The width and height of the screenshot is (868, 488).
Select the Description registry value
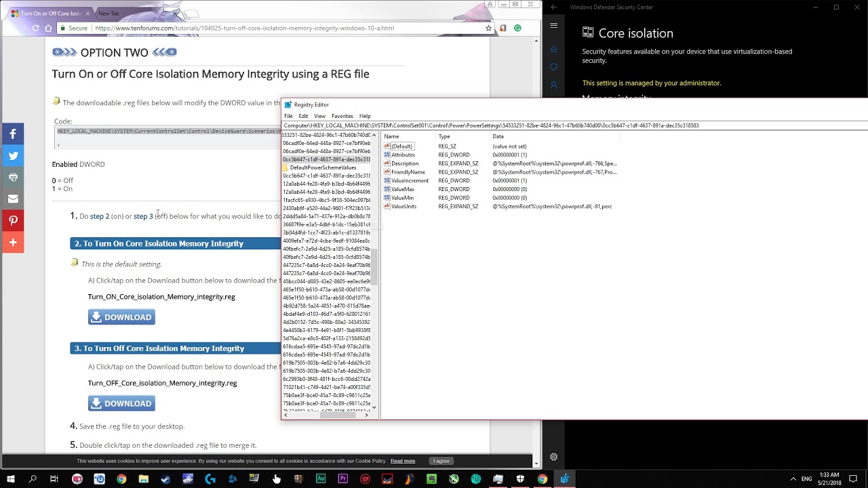(x=405, y=163)
